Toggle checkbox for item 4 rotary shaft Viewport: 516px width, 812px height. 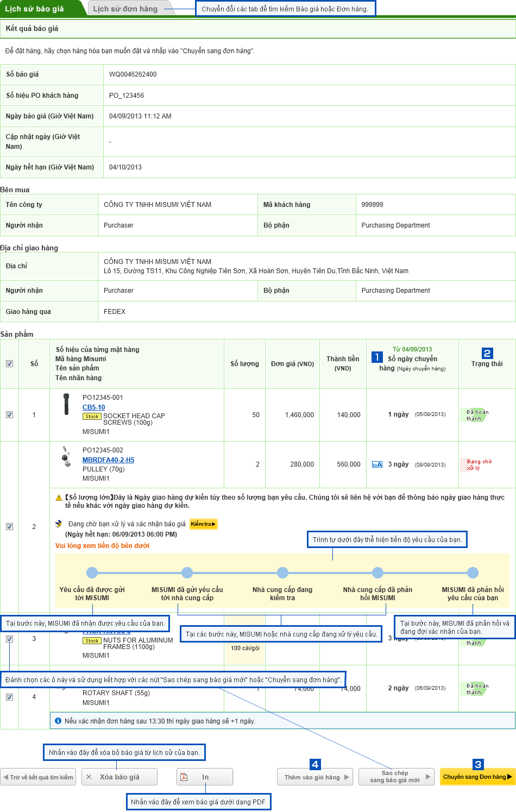(x=9, y=697)
